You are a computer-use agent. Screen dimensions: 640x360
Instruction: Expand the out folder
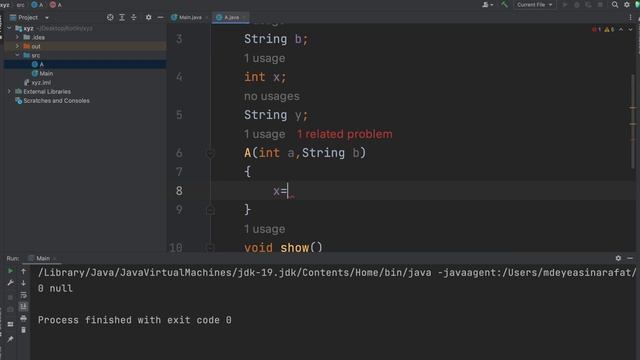[18, 46]
